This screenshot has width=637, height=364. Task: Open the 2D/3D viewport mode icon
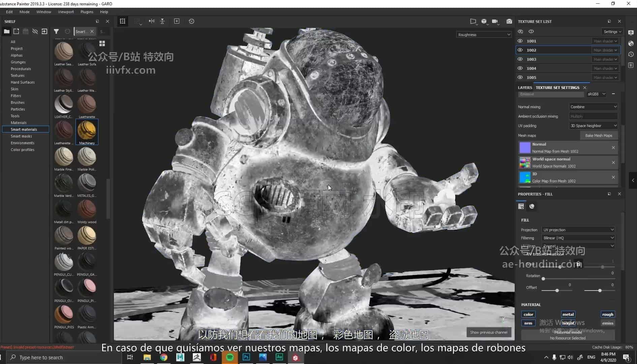tap(473, 21)
